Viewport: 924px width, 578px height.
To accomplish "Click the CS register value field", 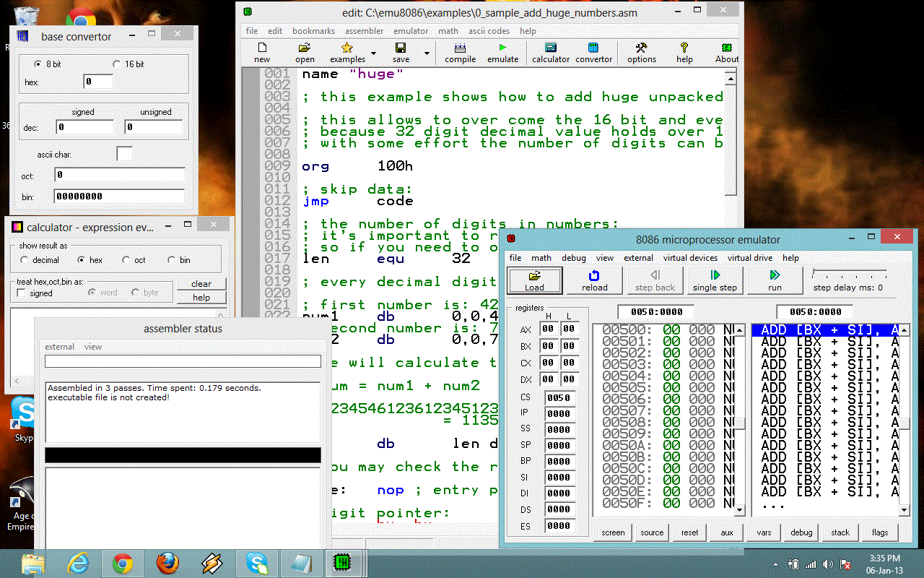I will pos(559,397).
